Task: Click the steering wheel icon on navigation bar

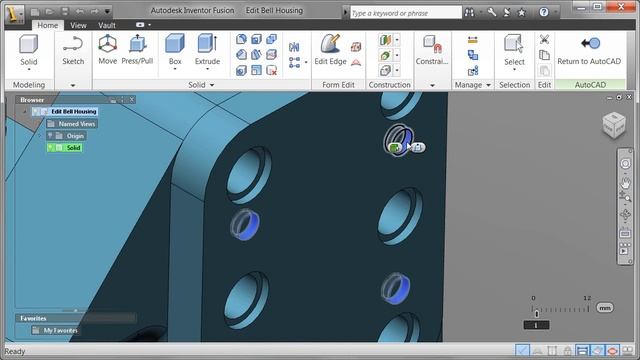Action: point(625,163)
